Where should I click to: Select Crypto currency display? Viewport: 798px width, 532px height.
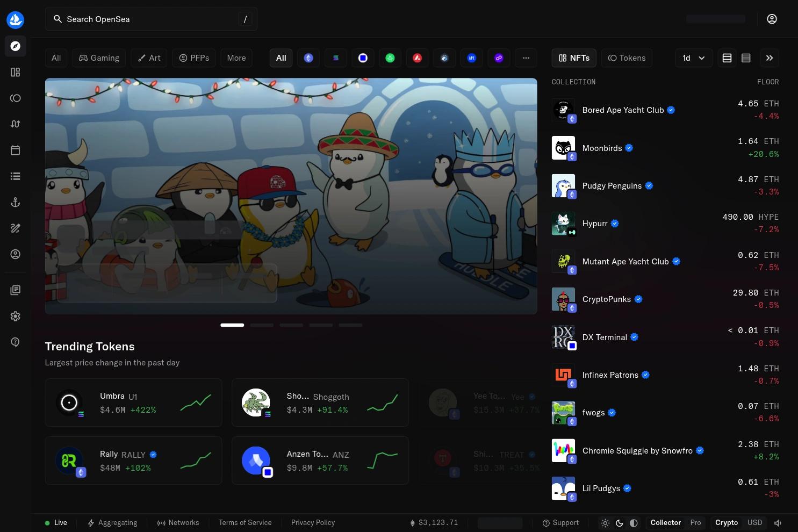tap(727, 523)
